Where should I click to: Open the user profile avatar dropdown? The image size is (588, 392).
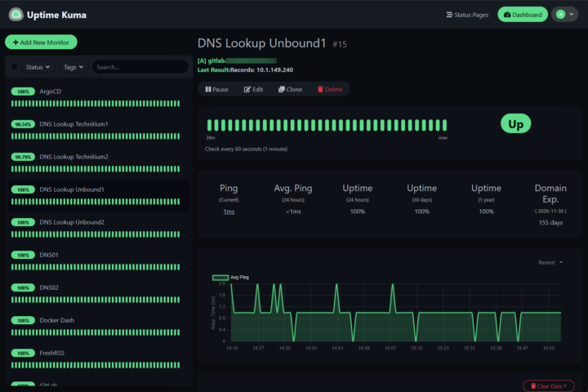565,15
